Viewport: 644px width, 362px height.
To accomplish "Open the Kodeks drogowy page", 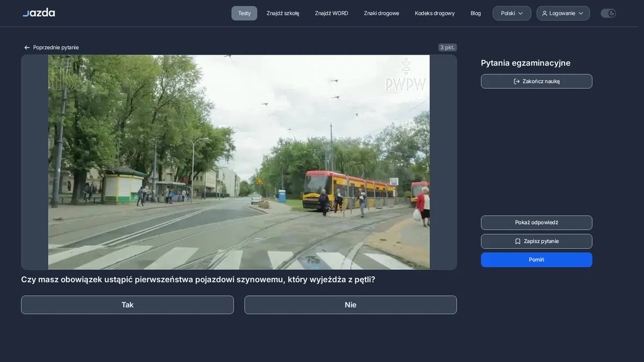I will (x=435, y=13).
